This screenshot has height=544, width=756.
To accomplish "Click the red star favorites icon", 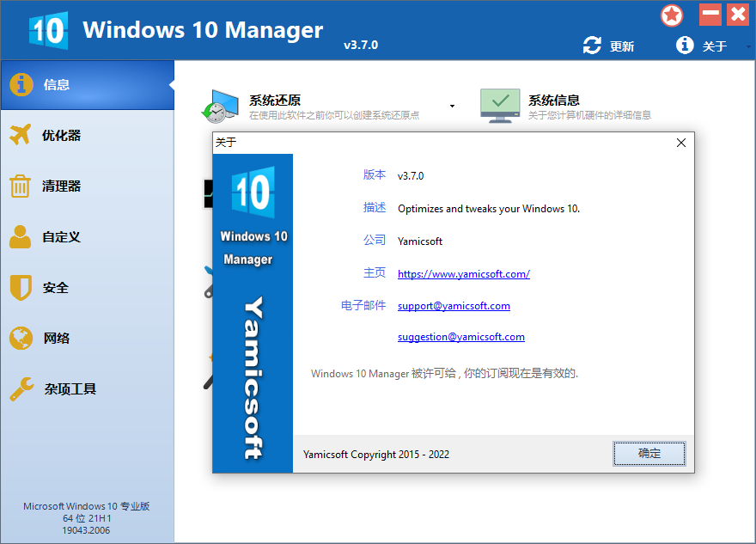I will 672,15.
